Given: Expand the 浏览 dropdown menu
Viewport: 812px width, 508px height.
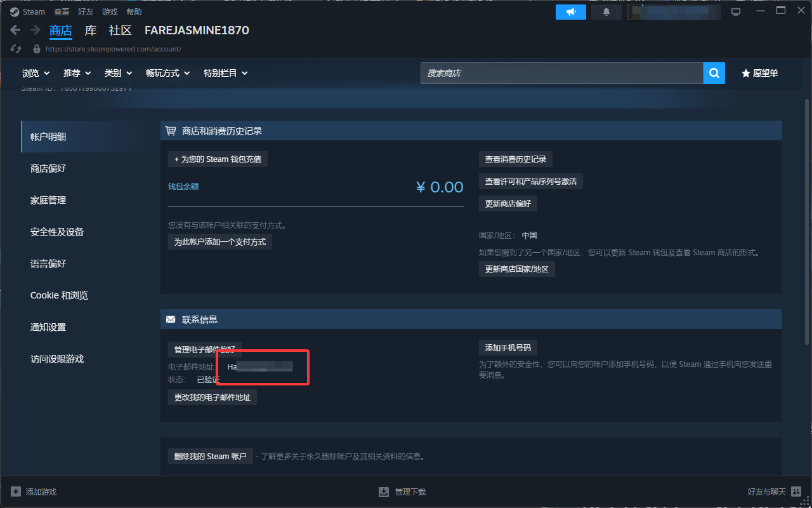Looking at the screenshot, I should [36, 73].
